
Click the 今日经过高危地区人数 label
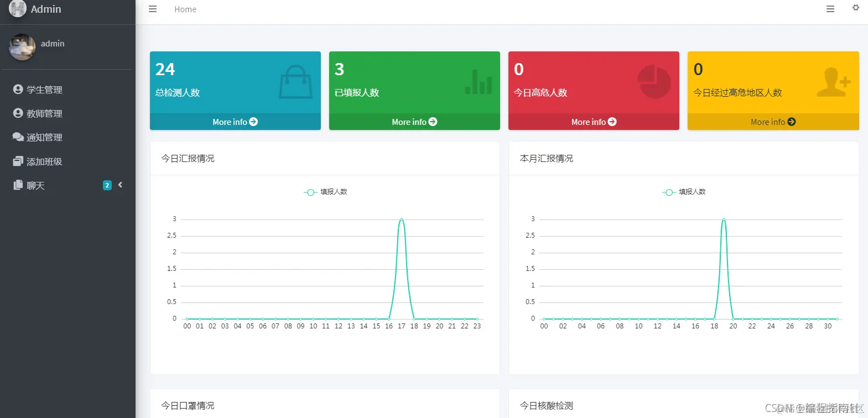[x=737, y=92]
